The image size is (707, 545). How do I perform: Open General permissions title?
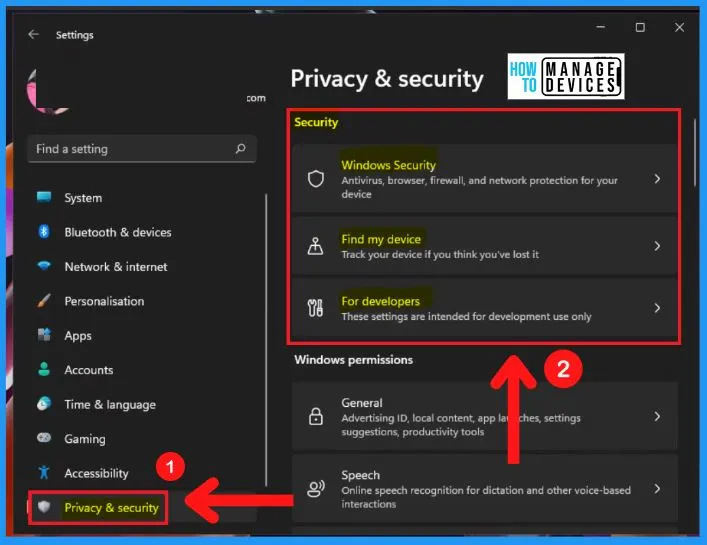[x=362, y=403]
